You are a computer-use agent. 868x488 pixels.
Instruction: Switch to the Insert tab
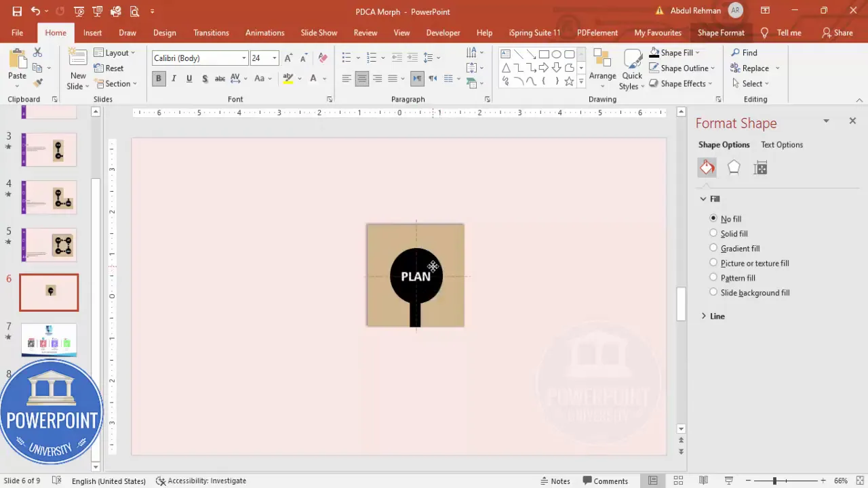click(x=92, y=33)
